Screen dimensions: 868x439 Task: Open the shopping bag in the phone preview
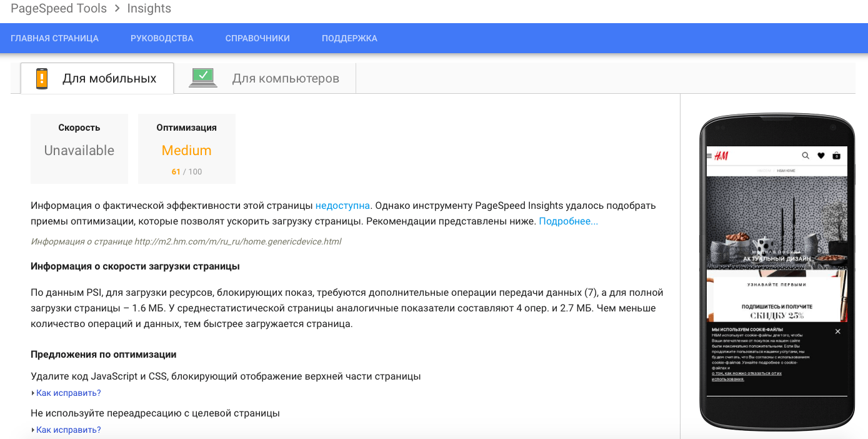[837, 156]
